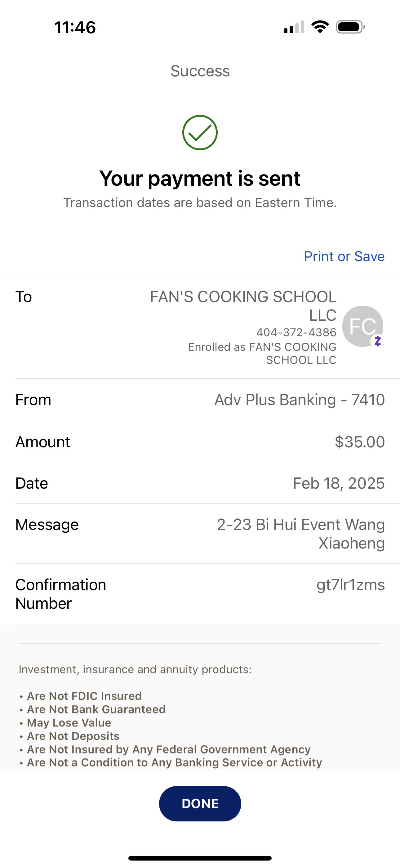Tap the home indicator bar at bottom
The height and width of the screenshot is (868, 400).
(x=200, y=858)
